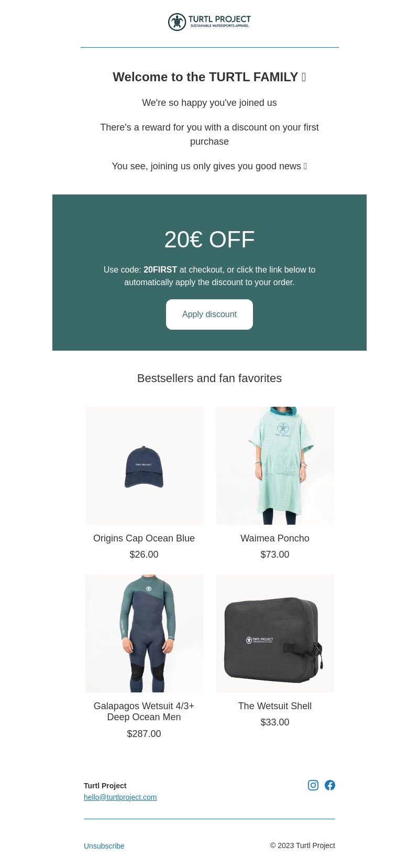Screen dimensions: 419x868
Task: Select The Wetsuit Shell product title
Action: (275, 706)
